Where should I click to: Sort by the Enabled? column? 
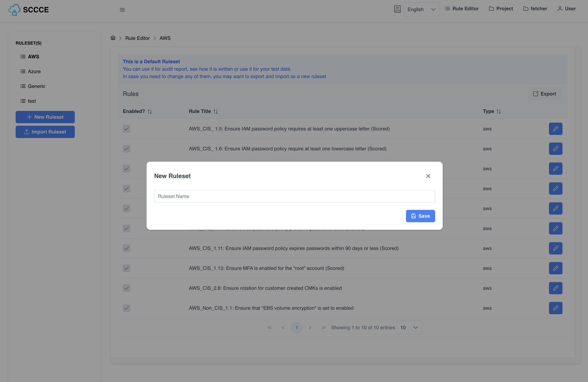point(150,112)
